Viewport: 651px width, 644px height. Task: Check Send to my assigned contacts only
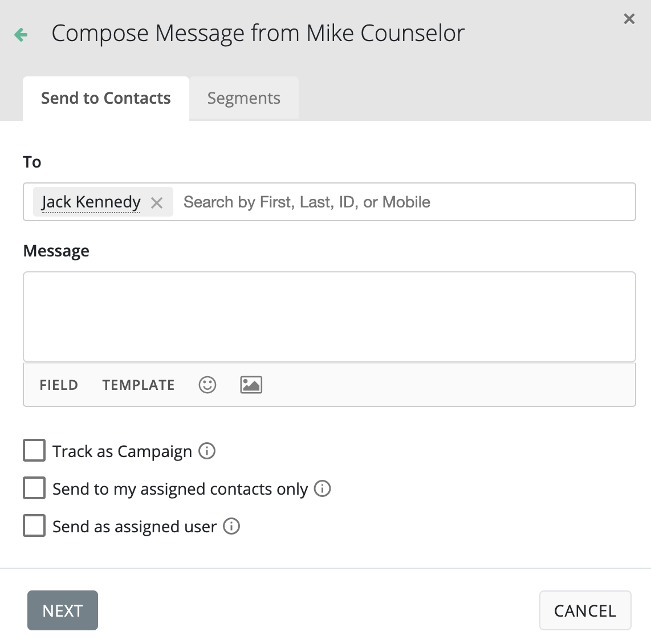click(x=34, y=488)
